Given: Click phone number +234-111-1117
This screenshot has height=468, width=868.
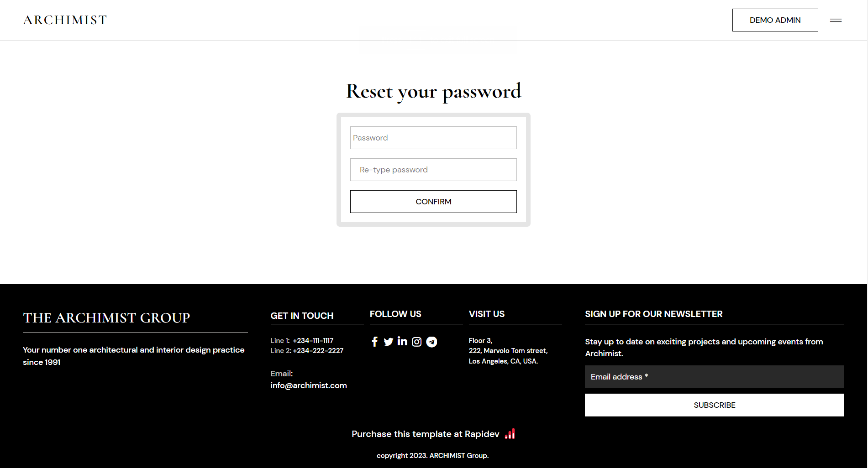Looking at the screenshot, I should (x=313, y=341).
